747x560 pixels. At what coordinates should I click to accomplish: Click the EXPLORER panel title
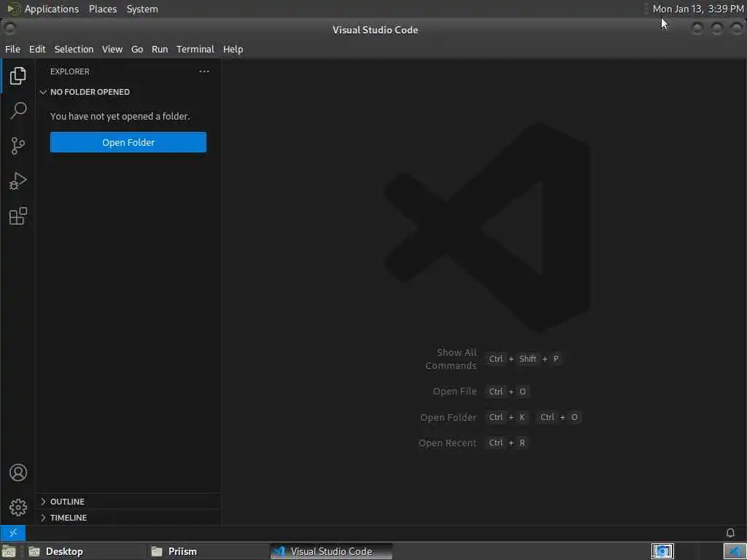69,71
